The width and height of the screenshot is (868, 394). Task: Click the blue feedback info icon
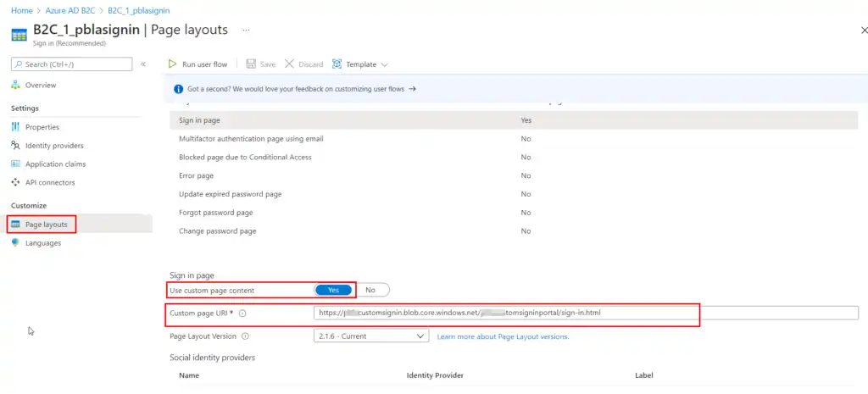(178, 89)
